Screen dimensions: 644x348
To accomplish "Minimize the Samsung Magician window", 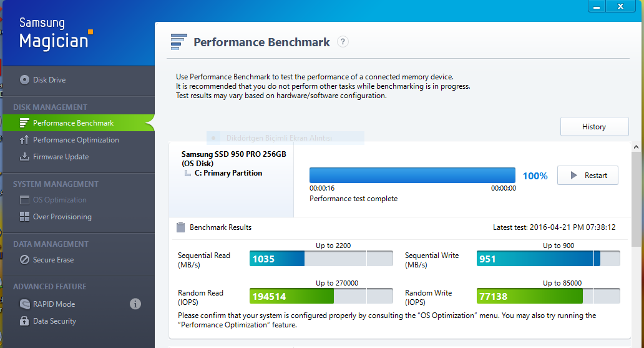I will [x=597, y=7].
